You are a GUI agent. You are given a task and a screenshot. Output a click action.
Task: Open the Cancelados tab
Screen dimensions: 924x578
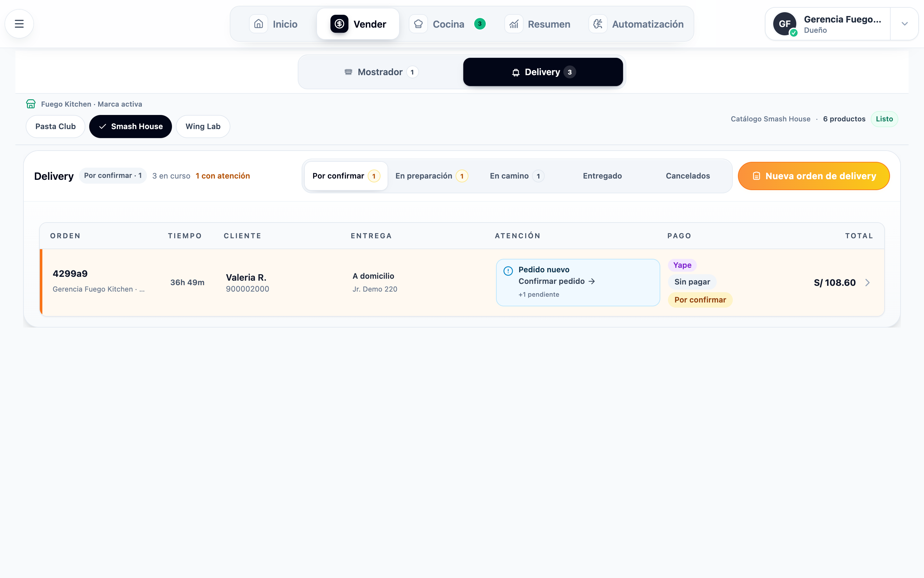point(688,176)
